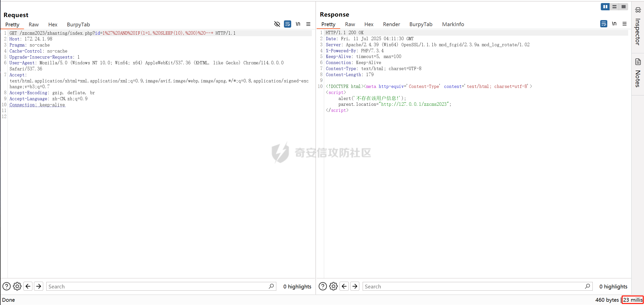Click Response search help icon
The height and width of the screenshot is (305, 644).
(323, 286)
